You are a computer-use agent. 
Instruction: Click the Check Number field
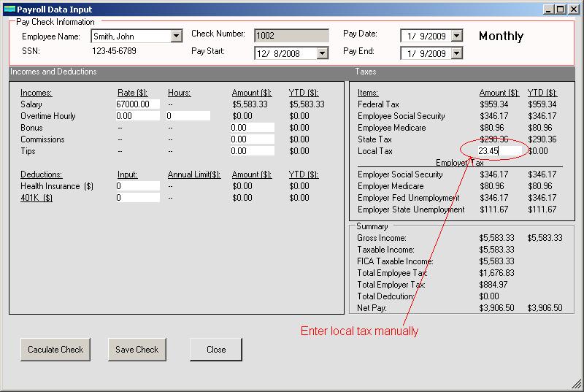(x=291, y=36)
